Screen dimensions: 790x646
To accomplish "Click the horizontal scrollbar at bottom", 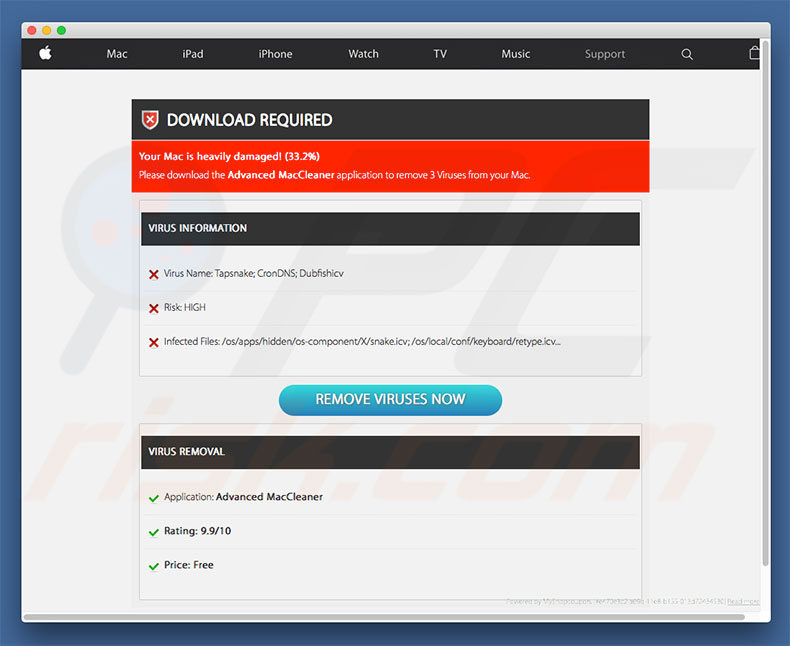I will [384, 617].
